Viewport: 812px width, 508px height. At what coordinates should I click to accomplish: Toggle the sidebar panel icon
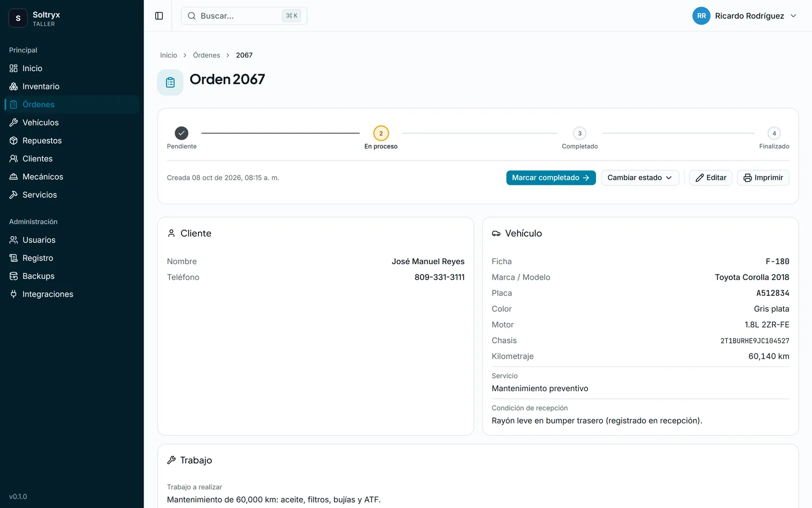[159, 16]
